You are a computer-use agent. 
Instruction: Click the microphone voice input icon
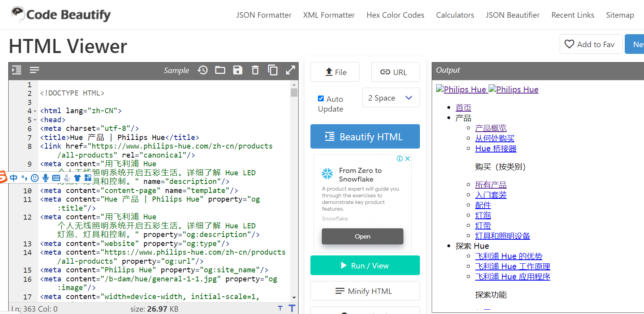click(46, 178)
